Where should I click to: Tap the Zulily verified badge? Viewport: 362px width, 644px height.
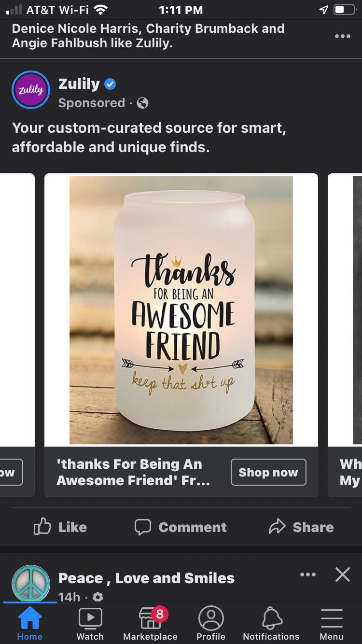click(x=110, y=84)
